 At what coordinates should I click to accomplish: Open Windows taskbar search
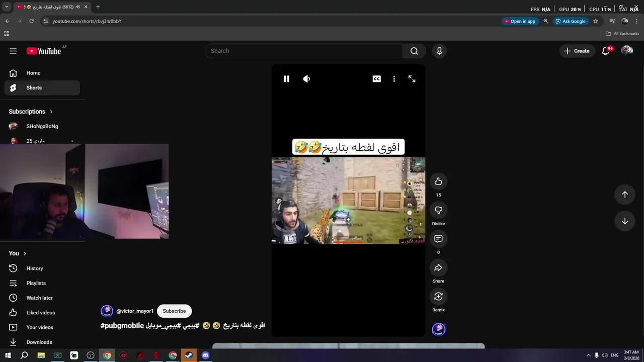coord(24,355)
